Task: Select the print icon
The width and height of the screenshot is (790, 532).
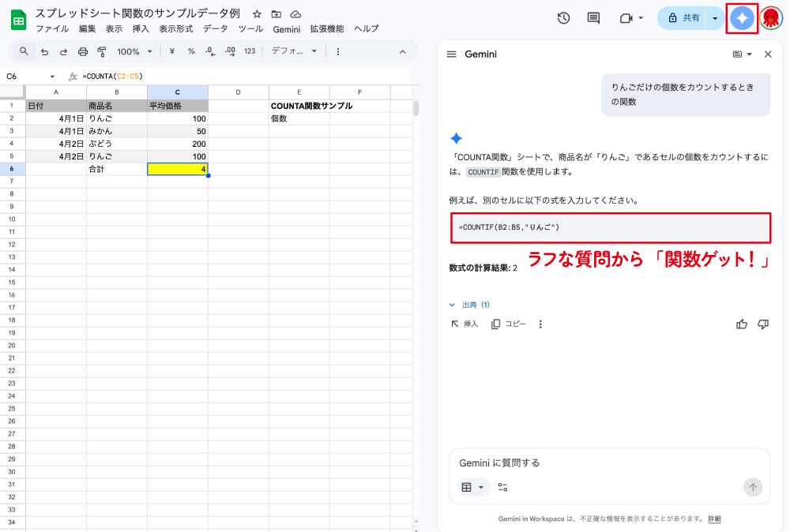Action: (83, 51)
